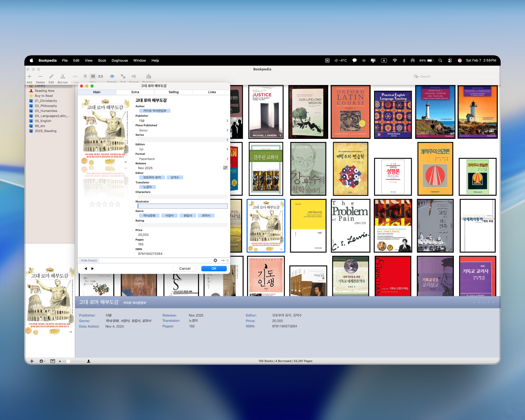Toggle the Hide Empty button
The width and height of the screenshot is (525, 420).
89,261
